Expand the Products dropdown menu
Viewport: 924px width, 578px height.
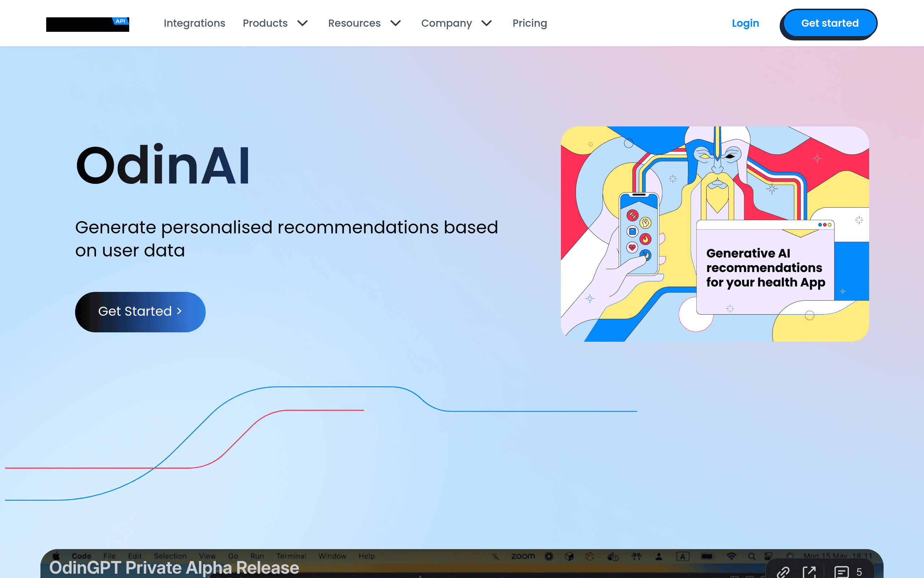275,23
